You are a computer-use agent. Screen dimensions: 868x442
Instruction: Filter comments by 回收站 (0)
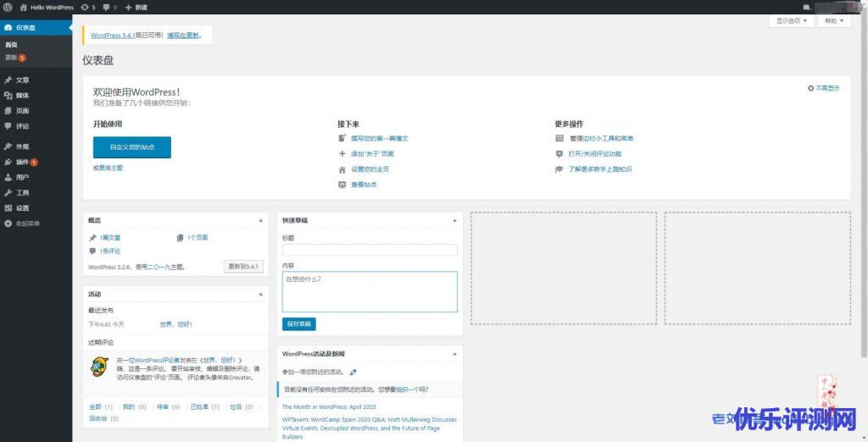pyautogui.click(x=104, y=419)
